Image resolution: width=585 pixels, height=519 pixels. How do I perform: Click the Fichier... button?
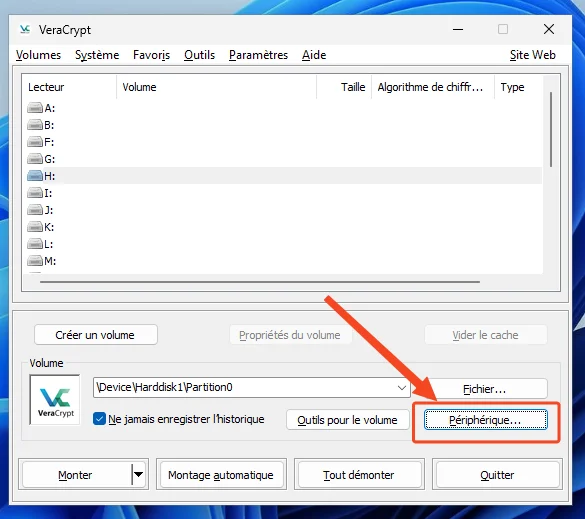[x=485, y=389]
